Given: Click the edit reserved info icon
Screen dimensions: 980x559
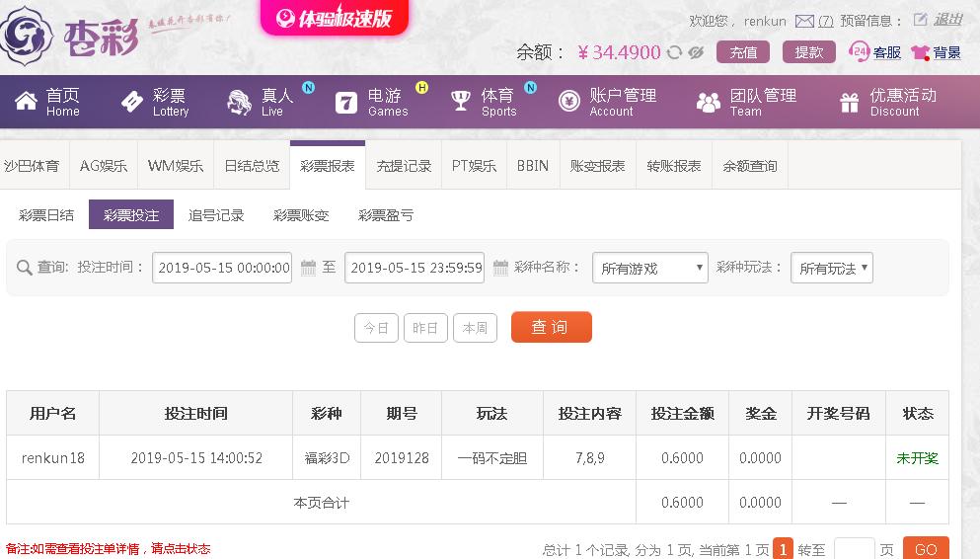Looking at the screenshot, I should point(920,20).
